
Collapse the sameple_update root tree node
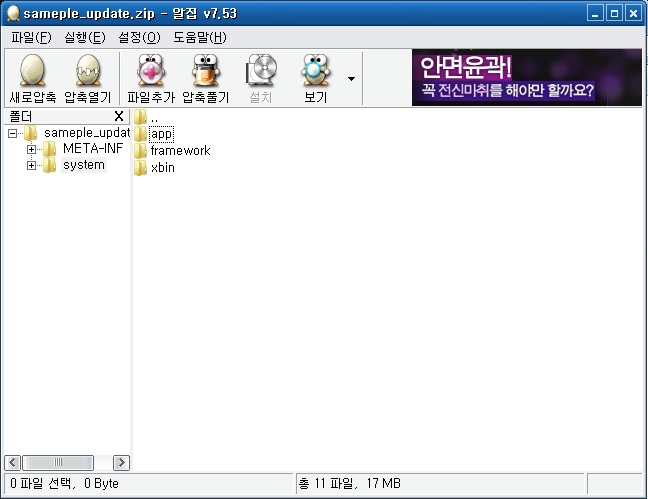[x=12, y=133]
